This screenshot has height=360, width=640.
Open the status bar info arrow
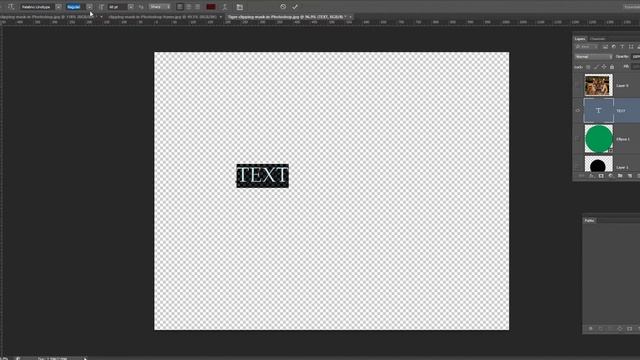click(x=85, y=358)
